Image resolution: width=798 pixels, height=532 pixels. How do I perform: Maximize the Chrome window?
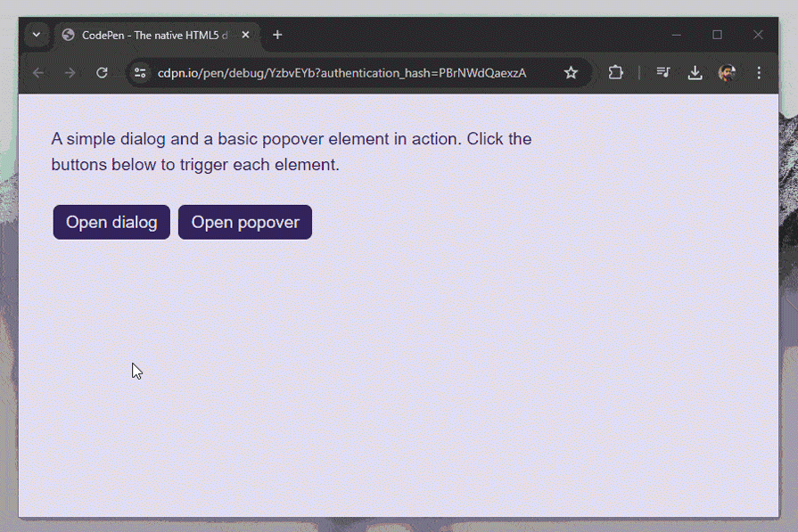point(717,35)
